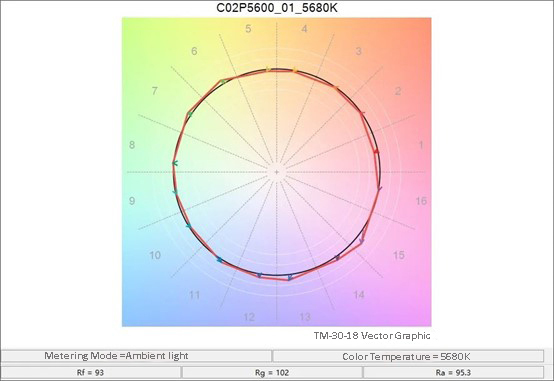
Task: Click hue bin label 7
Action: tap(154, 91)
